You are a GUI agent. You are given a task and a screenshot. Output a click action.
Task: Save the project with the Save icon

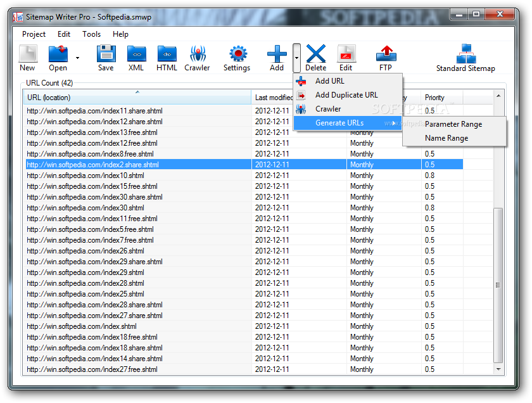[x=106, y=54]
